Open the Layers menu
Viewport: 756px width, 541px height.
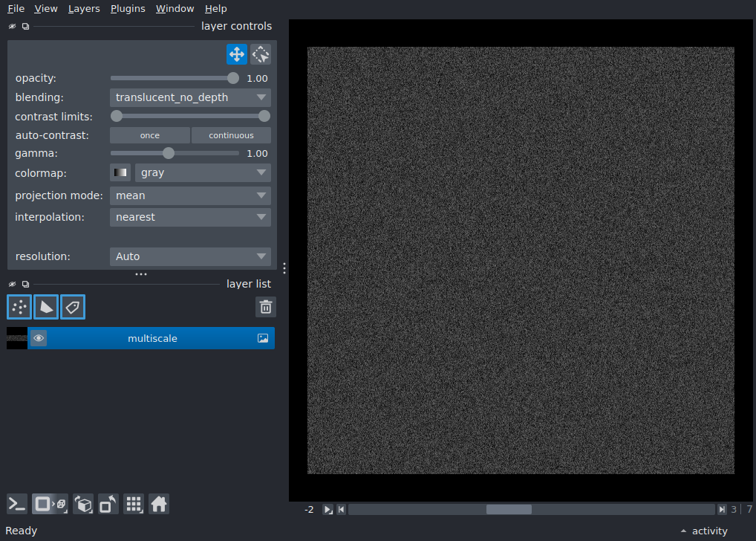pos(84,9)
